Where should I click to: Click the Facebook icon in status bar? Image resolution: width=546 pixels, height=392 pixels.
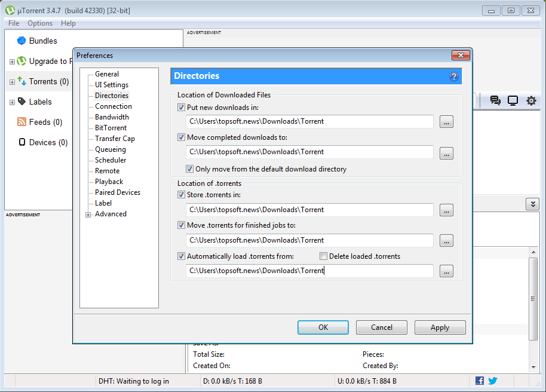point(480,381)
